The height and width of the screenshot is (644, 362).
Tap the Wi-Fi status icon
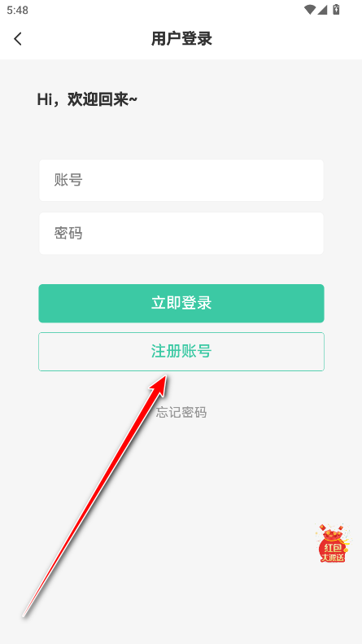point(310,10)
